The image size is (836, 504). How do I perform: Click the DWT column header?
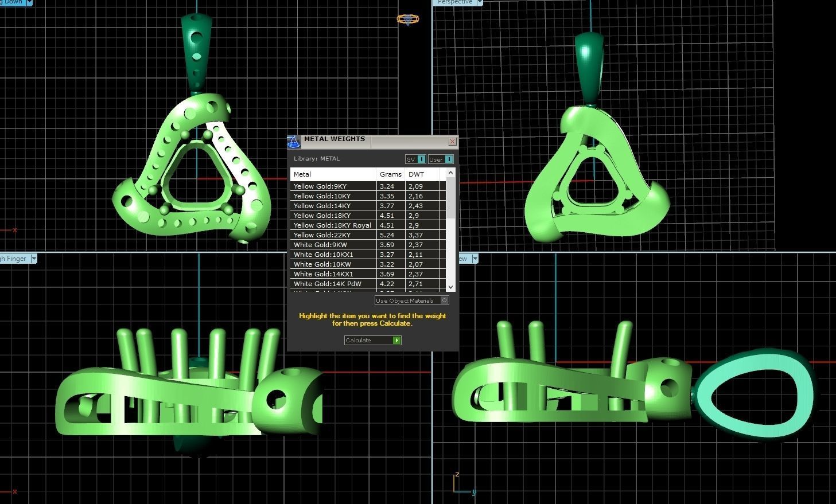tap(422, 174)
